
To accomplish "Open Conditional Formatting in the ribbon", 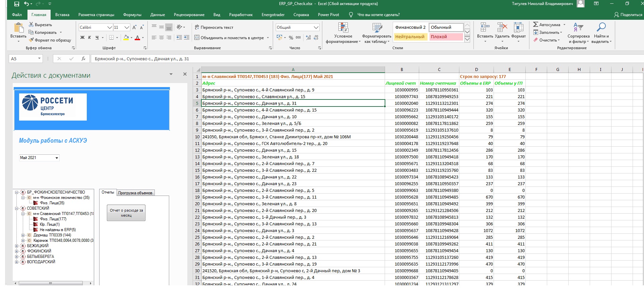I will point(343,33).
